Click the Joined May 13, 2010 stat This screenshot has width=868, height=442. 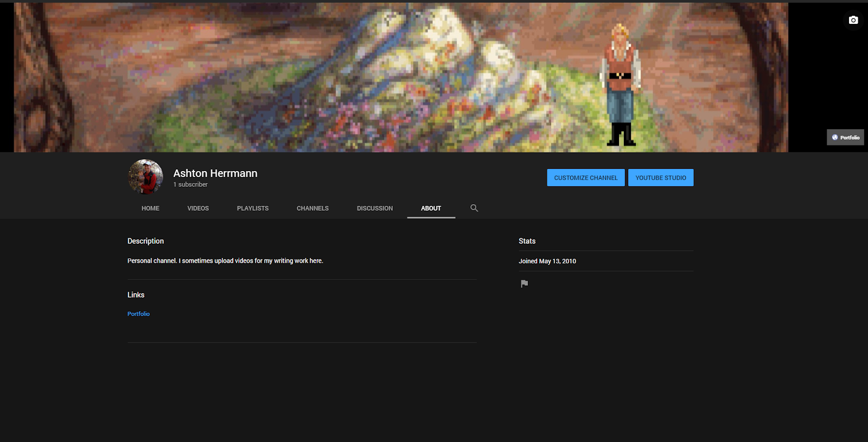pos(547,261)
